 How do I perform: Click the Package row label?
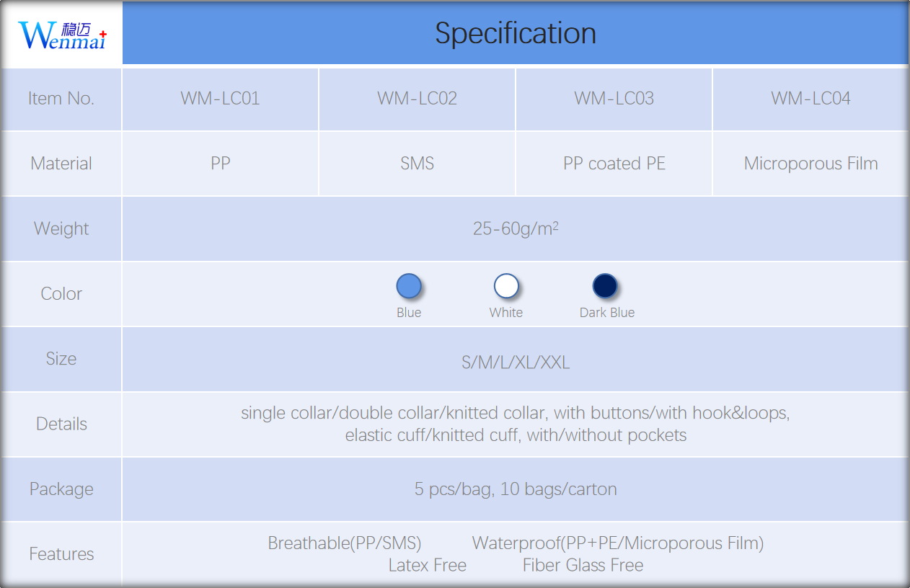[61, 489]
